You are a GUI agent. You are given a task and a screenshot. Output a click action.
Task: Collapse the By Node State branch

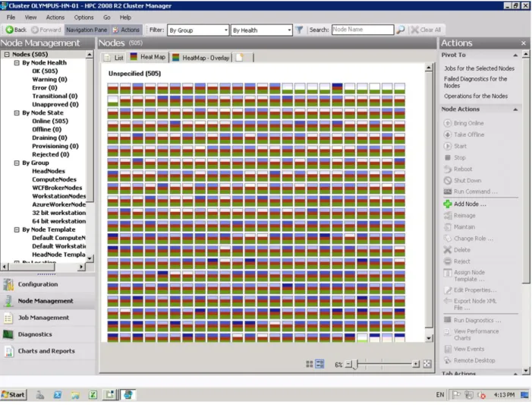click(17, 112)
